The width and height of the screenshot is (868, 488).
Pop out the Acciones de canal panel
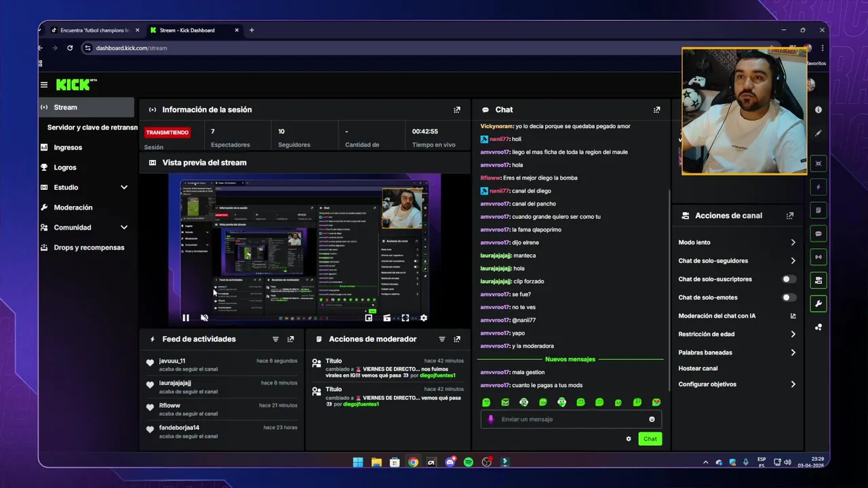coord(790,216)
